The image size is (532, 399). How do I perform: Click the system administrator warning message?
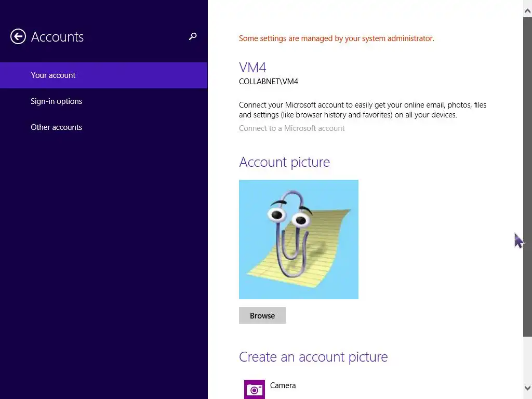(336, 38)
